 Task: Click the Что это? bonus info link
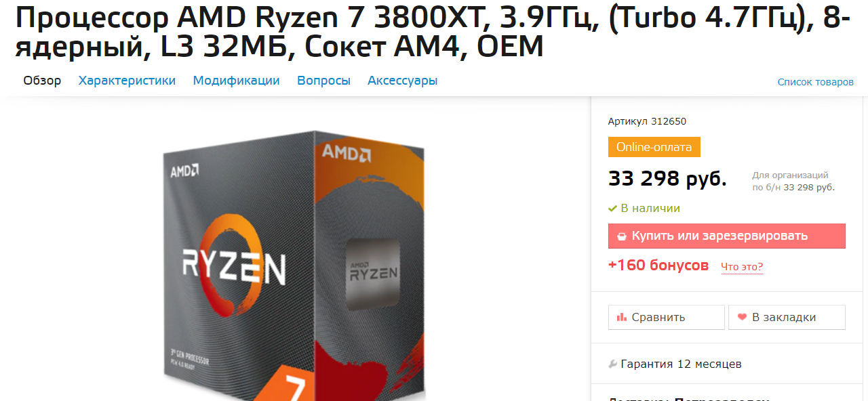742,267
